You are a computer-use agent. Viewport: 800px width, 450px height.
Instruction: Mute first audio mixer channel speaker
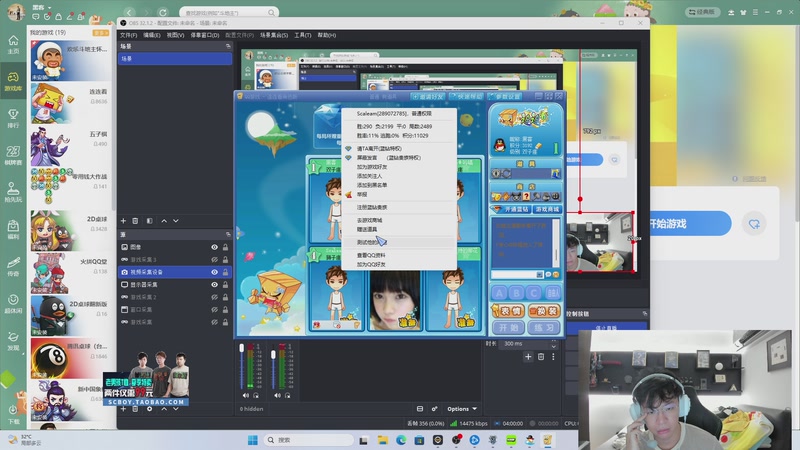[x=245, y=395]
